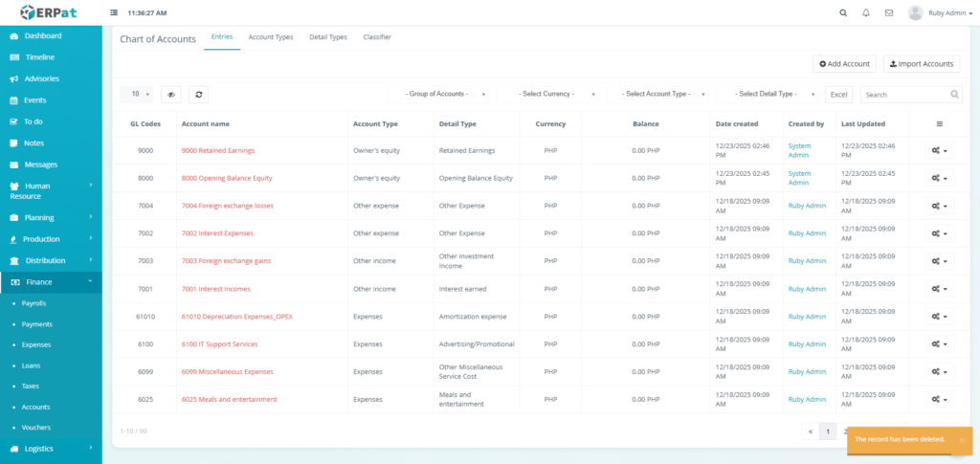The width and height of the screenshot is (980, 464).
Task: Open the notifications bell icon
Action: point(866,13)
